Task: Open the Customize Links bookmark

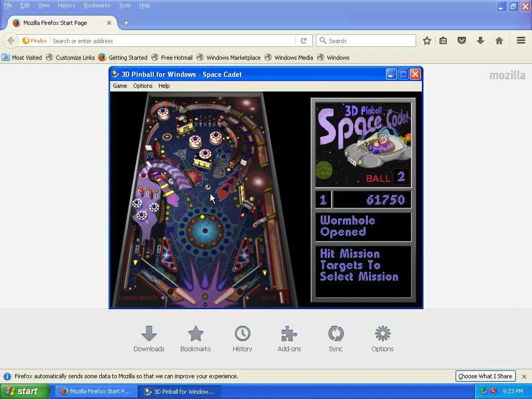Action: [x=70, y=57]
